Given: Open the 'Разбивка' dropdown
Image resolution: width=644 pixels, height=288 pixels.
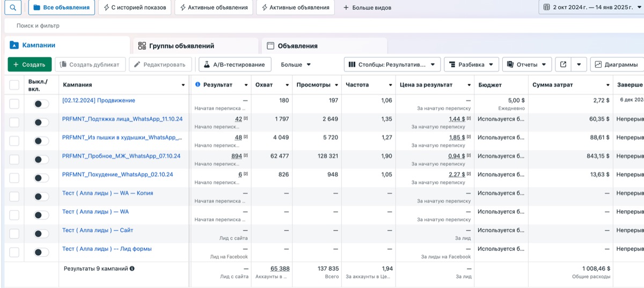Looking at the screenshot, I should (472, 64).
